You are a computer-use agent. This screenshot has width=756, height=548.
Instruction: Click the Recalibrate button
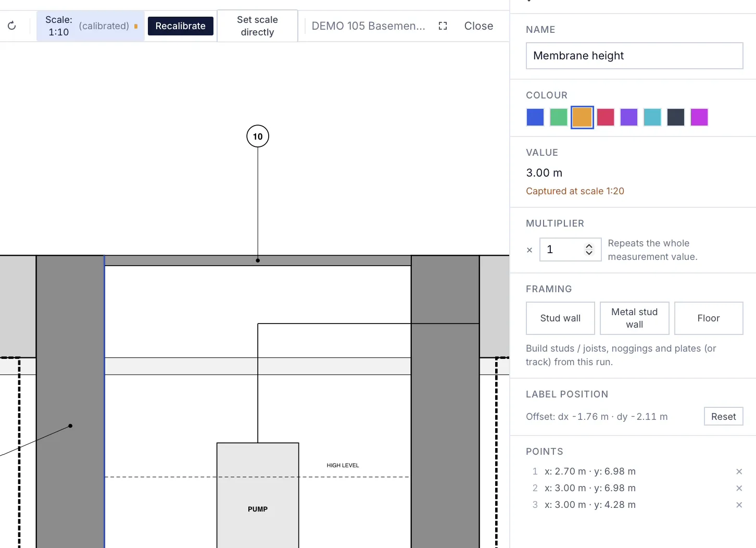181,26
